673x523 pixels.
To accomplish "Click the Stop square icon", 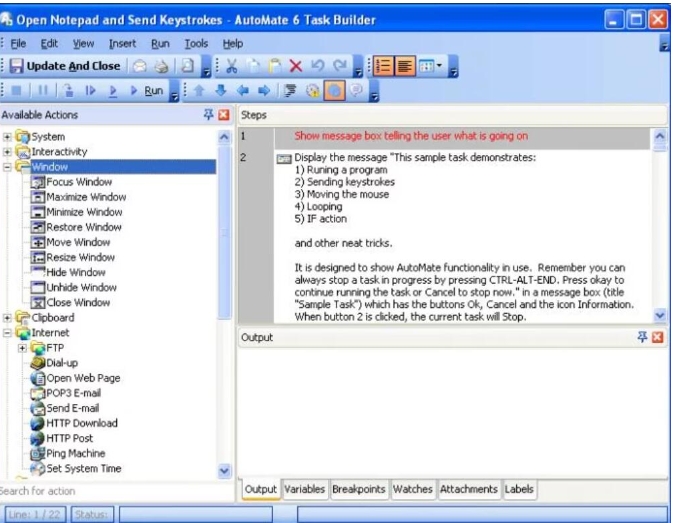I will (16, 91).
